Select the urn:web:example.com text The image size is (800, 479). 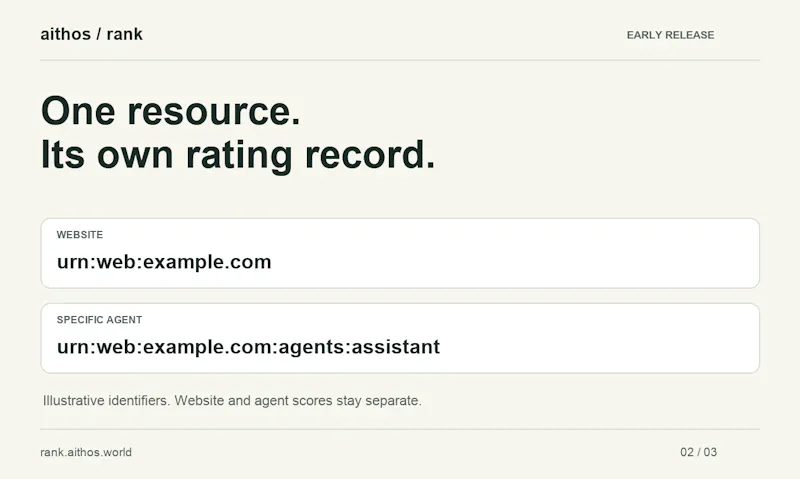(x=164, y=262)
